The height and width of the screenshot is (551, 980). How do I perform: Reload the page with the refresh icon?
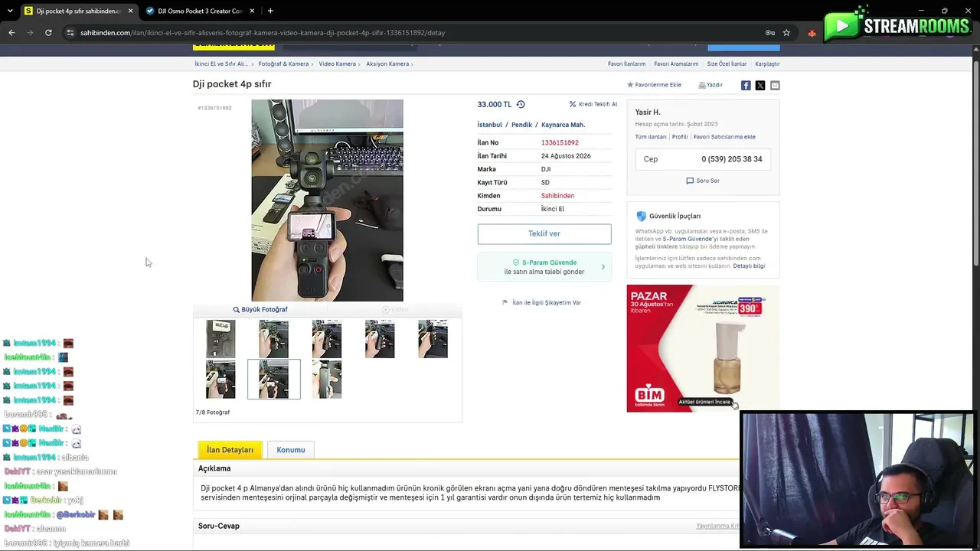tap(48, 33)
